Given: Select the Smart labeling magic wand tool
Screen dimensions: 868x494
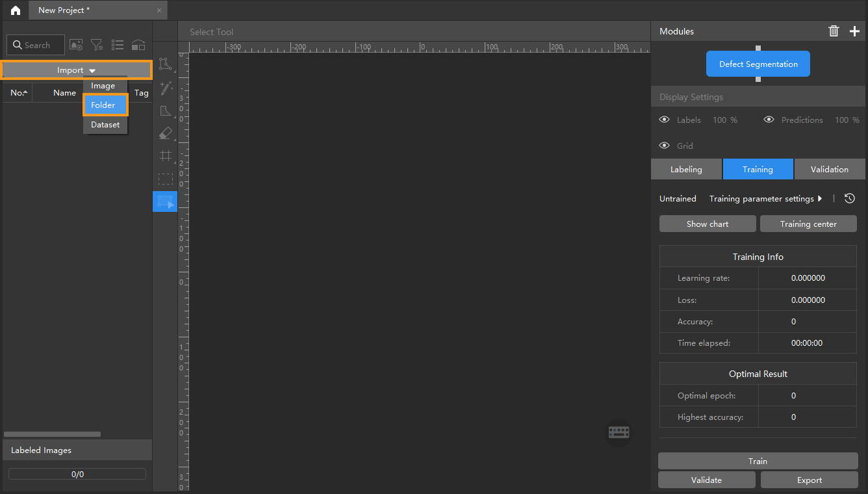Looking at the screenshot, I should 166,88.
